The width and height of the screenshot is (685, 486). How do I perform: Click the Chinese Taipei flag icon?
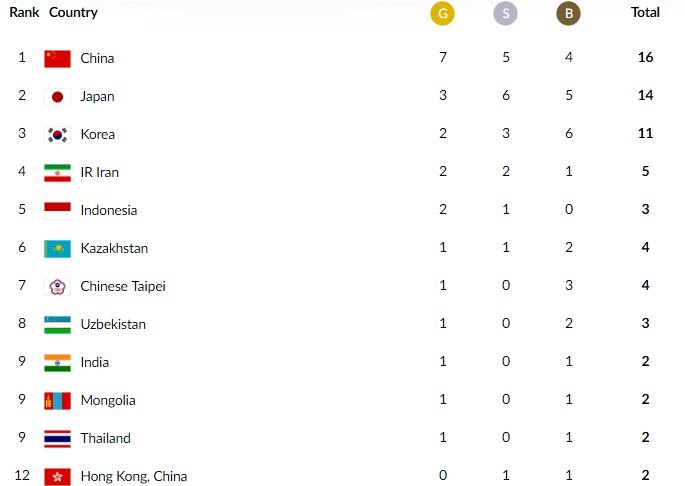click(x=57, y=286)
